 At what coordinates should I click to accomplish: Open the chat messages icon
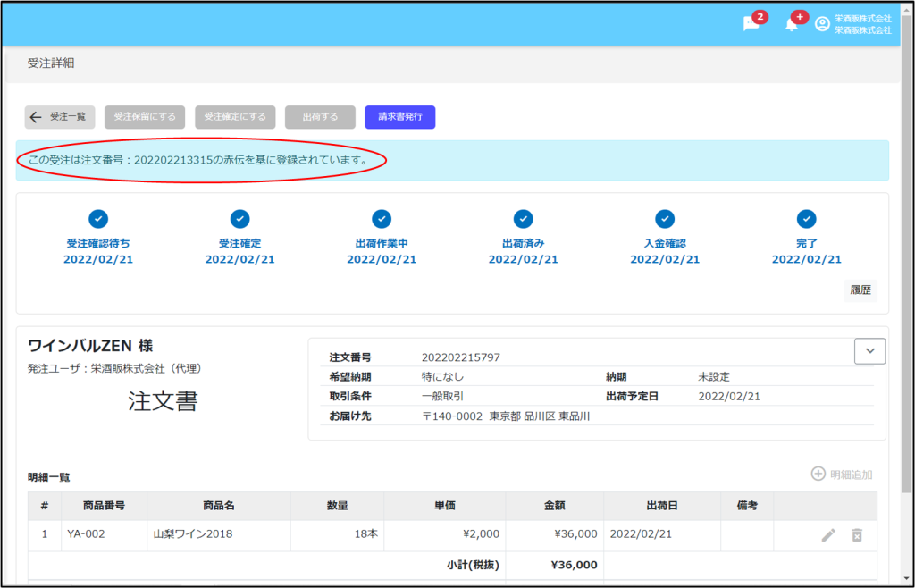751,24
